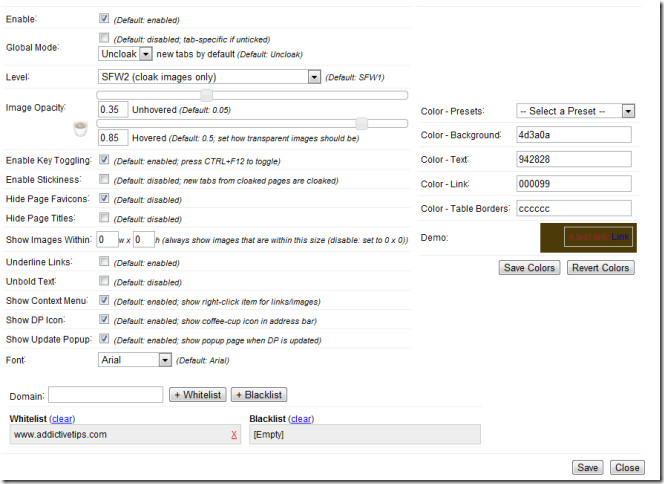Viewport: 664px width, 484px height.
Task: Edit the Color Text field
Action: click(x=574, y=159)
